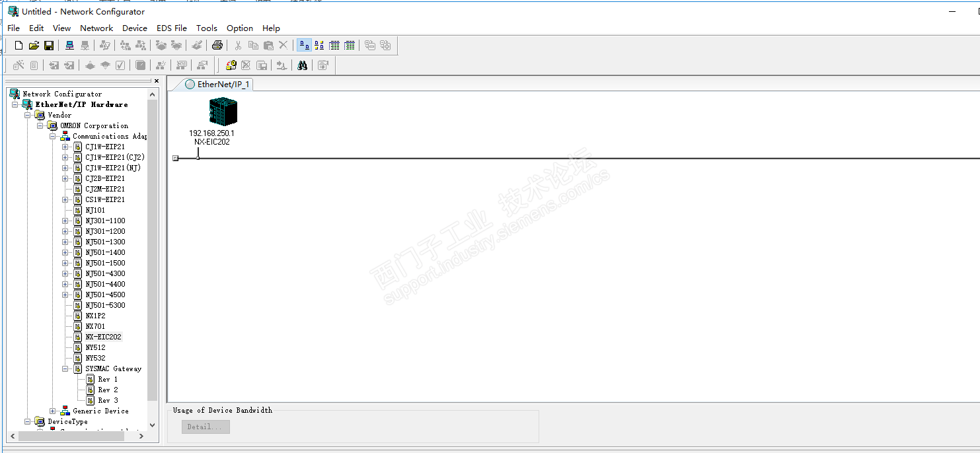Click the device icon beside NJ101
This screenshot has height=453, width=980.
pyautogui.click(x=78, y=210)
